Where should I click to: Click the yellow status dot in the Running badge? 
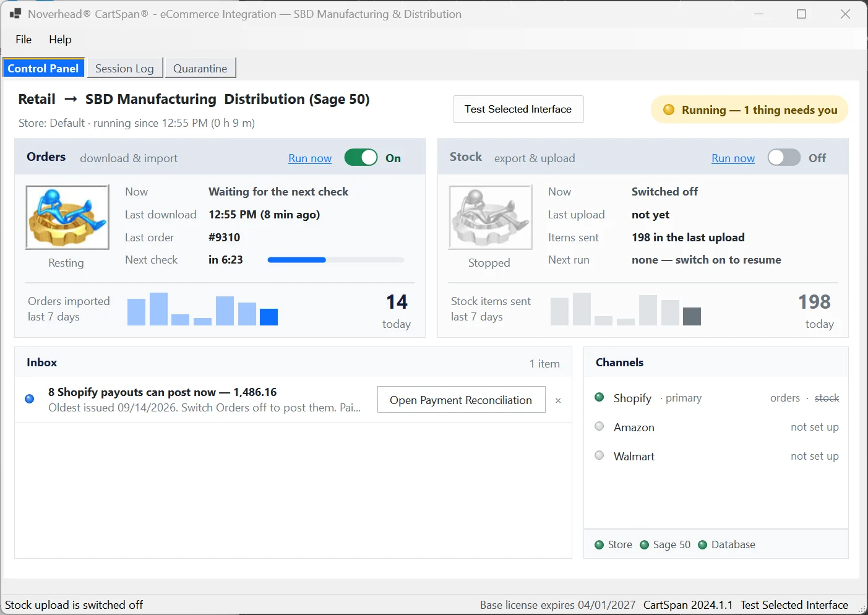coord(668,110)
